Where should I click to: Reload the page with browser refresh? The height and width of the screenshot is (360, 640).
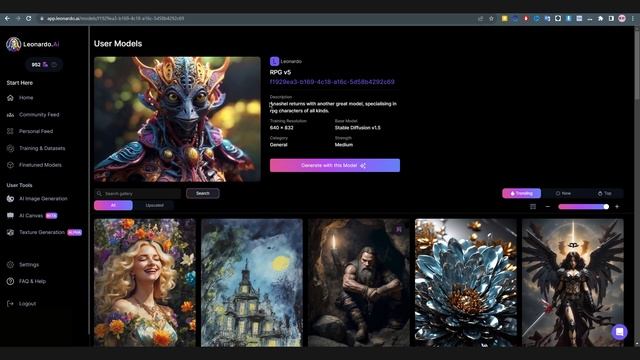(29, 18)
